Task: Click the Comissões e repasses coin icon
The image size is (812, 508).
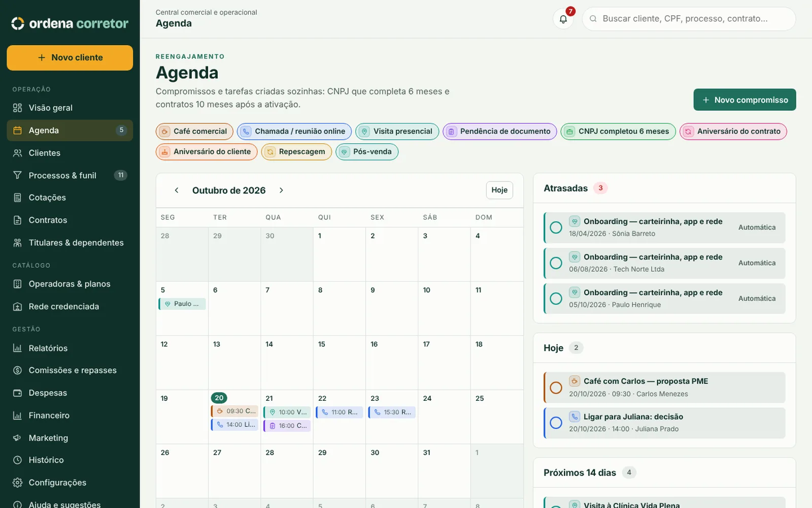Action: click(18, 370)
